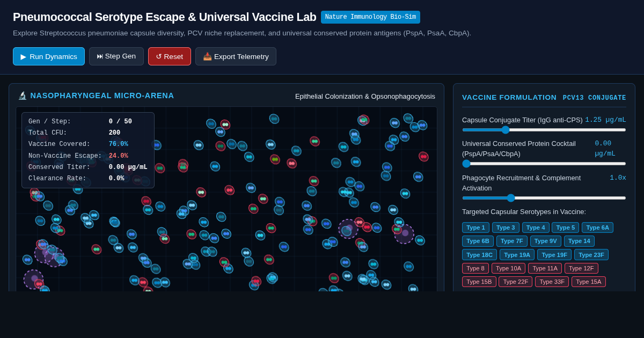Advance one generation with Step Gen
644x338 pixels.
point(116,56)
